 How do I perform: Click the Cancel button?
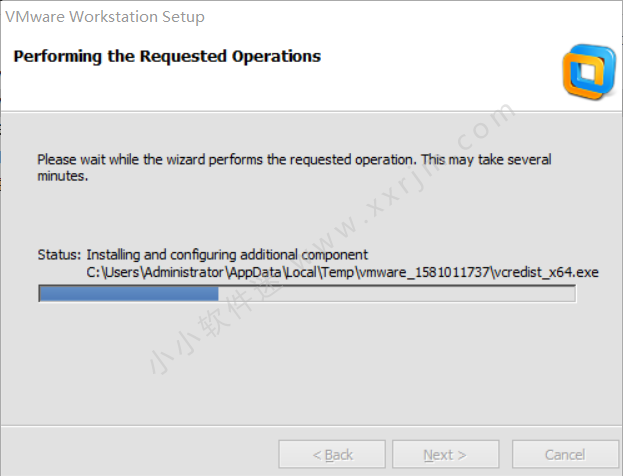(565, 455)
